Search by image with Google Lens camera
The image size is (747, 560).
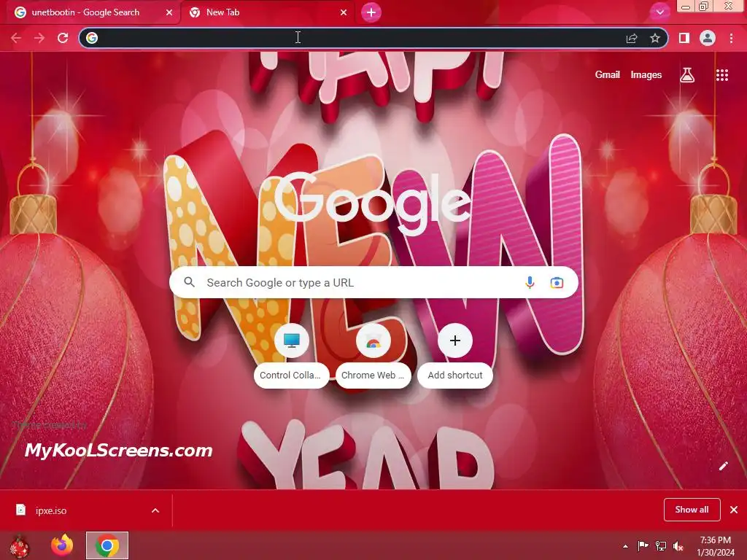(557, 283)
